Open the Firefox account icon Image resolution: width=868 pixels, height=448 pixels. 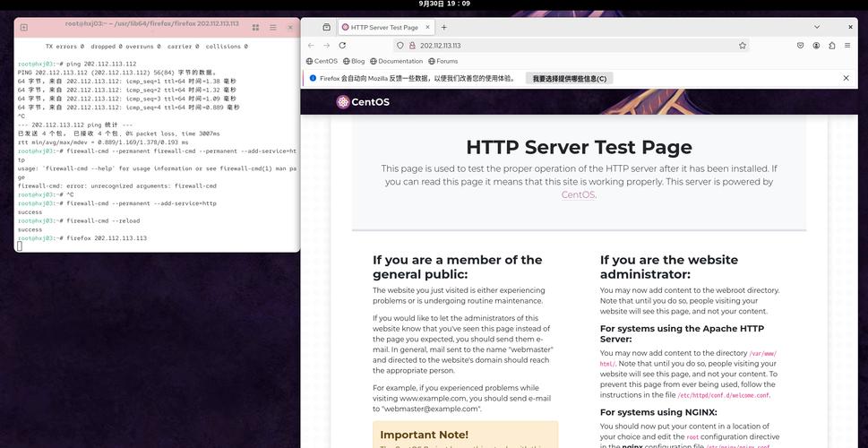pyautogui.click(x=816, y=46)
